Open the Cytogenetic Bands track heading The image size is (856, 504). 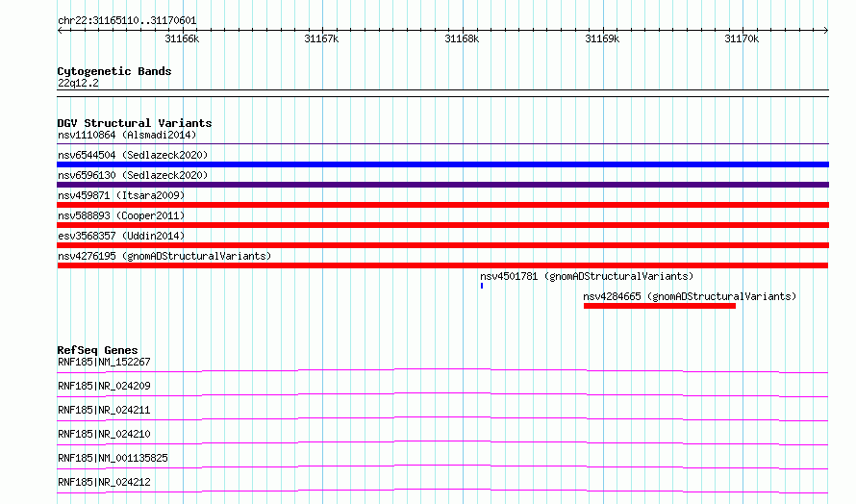[114, 71]
